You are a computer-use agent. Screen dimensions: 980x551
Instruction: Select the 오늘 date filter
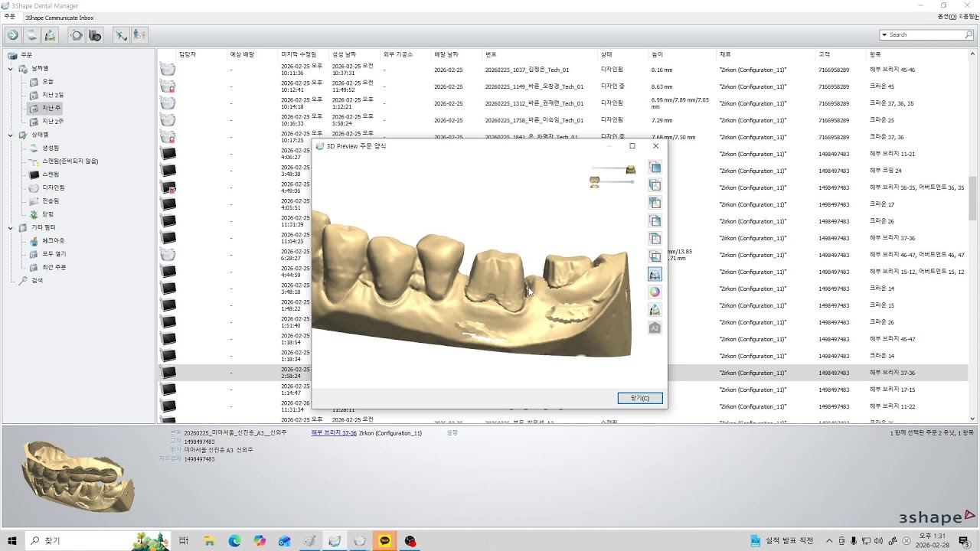pyautogui.click(x=47, y=82)
